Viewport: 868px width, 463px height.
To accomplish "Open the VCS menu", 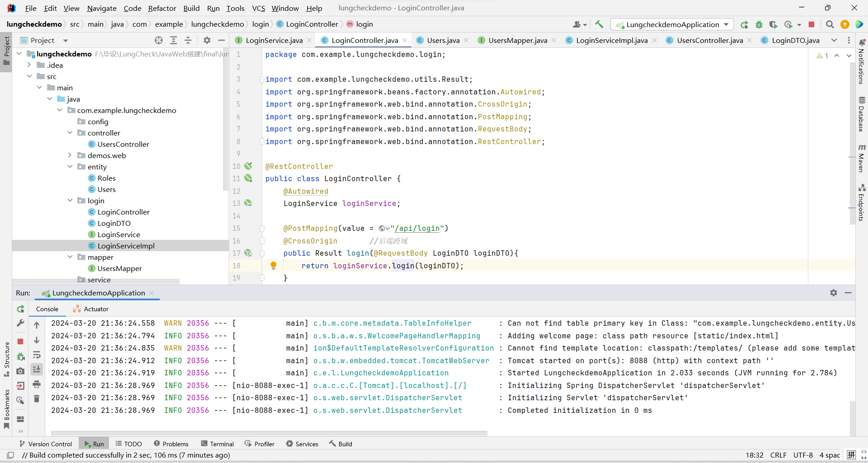I will click(x=259, y=8).
